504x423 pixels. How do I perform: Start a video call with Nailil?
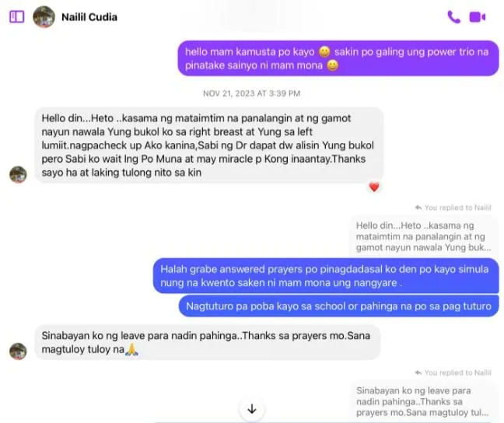coord(478,17)
